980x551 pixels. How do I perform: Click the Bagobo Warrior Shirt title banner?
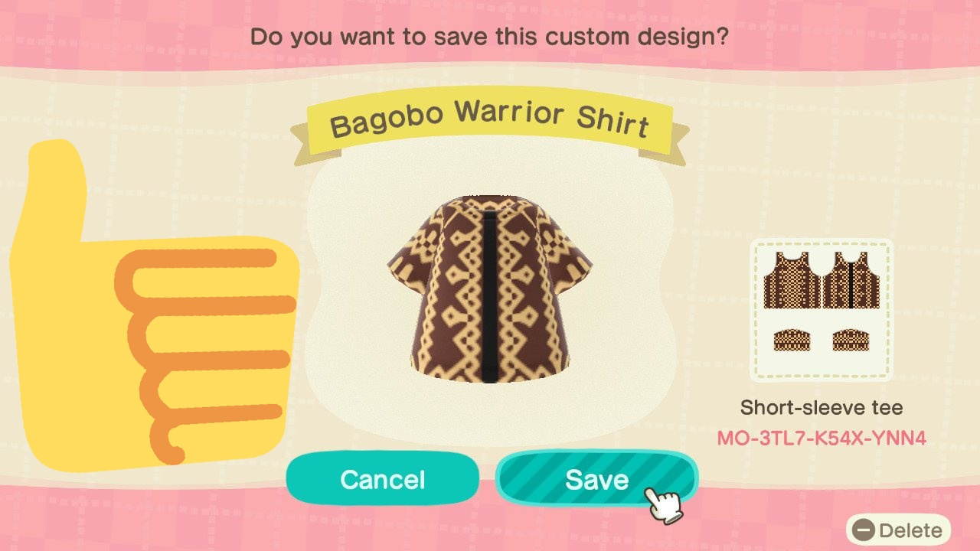[490, 122]
